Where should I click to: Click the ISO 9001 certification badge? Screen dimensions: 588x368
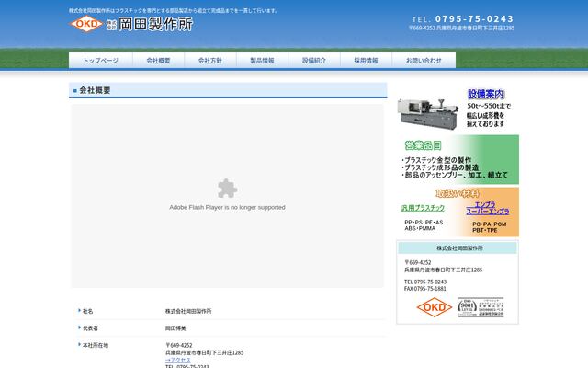(x=481, y=307)
